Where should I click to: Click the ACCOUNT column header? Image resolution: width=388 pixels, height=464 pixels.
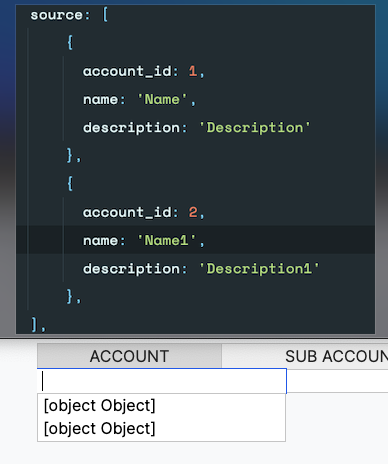coord(129,356)
